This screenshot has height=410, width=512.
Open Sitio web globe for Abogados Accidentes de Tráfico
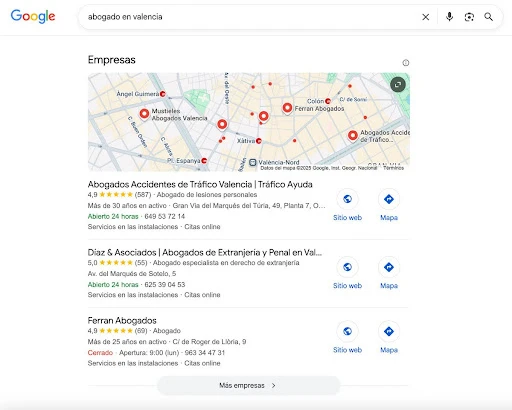pos(347,199)
